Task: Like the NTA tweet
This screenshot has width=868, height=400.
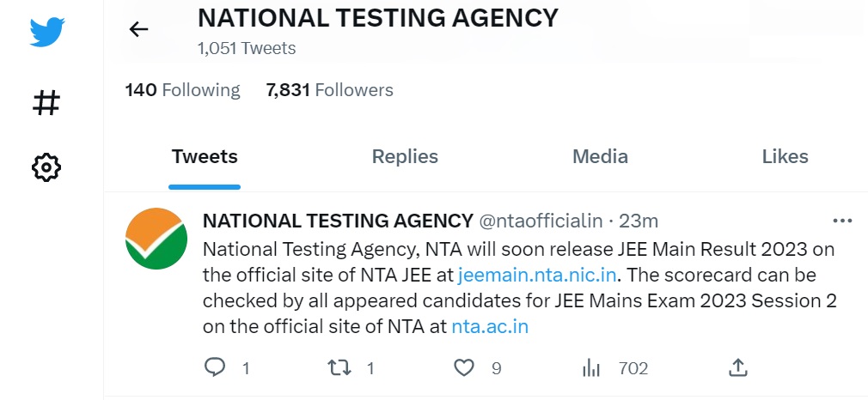Action: [464, 368]
